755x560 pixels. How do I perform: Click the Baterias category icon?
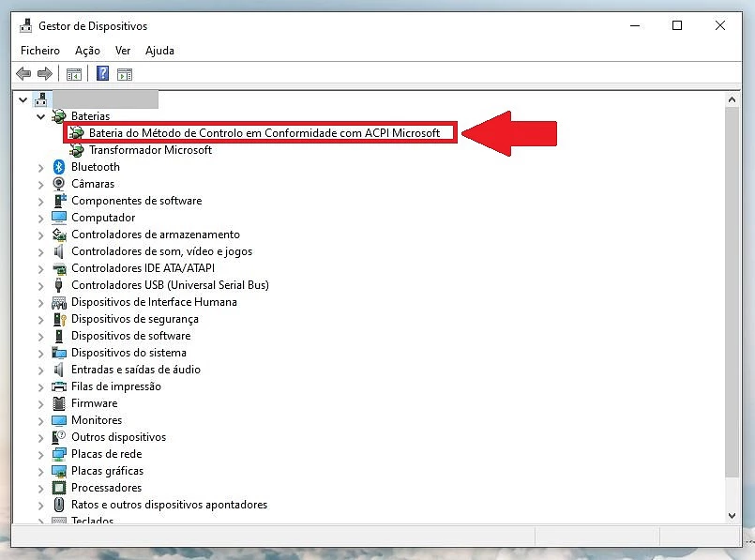(59, 116)
